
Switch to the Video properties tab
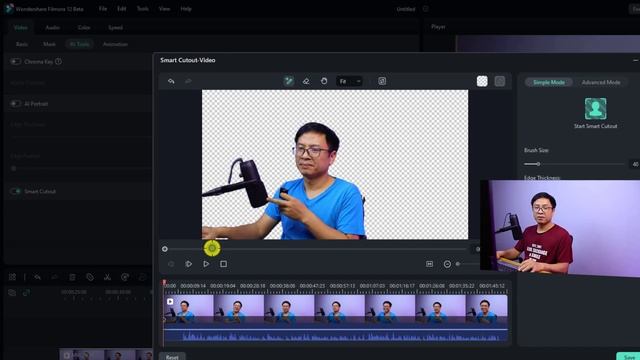point(20,27)
